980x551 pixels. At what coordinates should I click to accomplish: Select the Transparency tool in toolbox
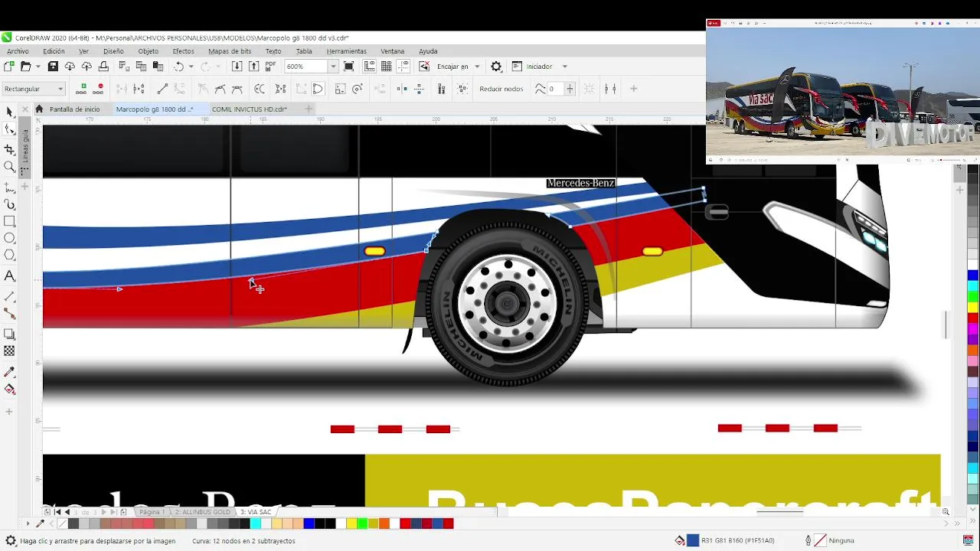(9, 351)
